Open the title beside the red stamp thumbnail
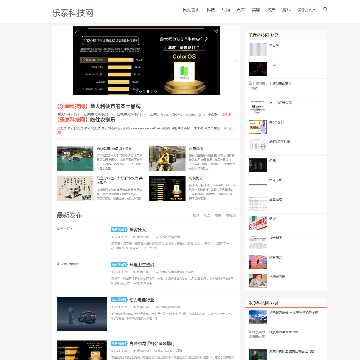The image size is (360, 360). [x=273, y=219]
